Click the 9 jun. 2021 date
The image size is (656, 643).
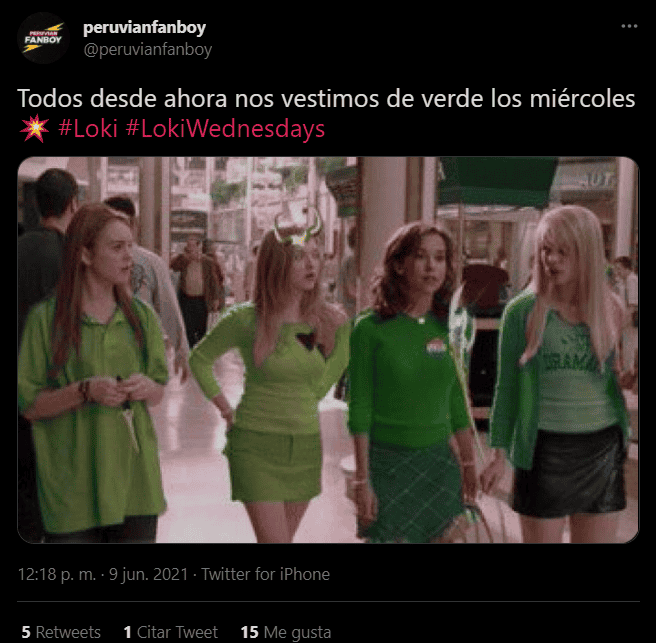click(149, 574)
